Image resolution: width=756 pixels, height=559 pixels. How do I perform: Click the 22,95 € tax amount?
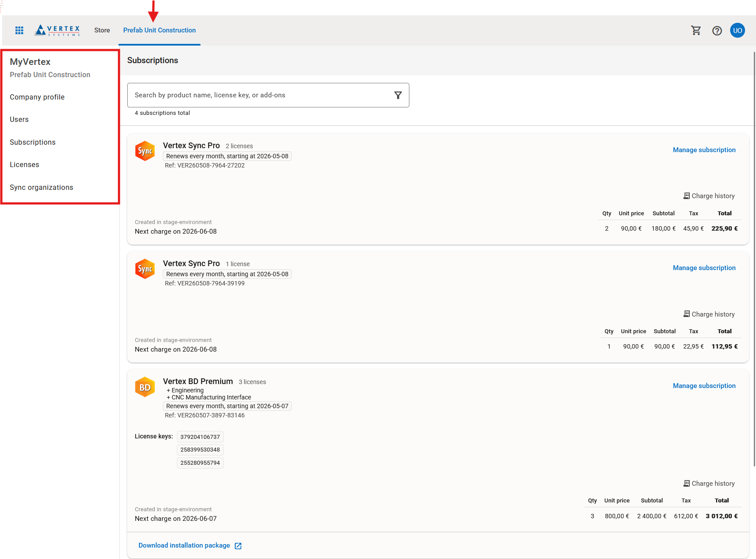pyautogui.click(x=694, y=346)
